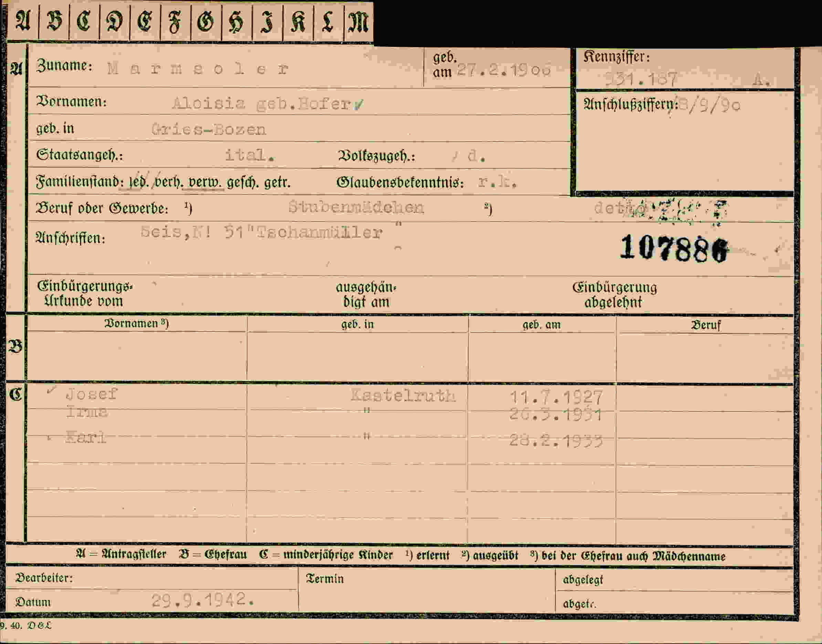
Task: Click the religion value r.k.
Action: point(497,182)
